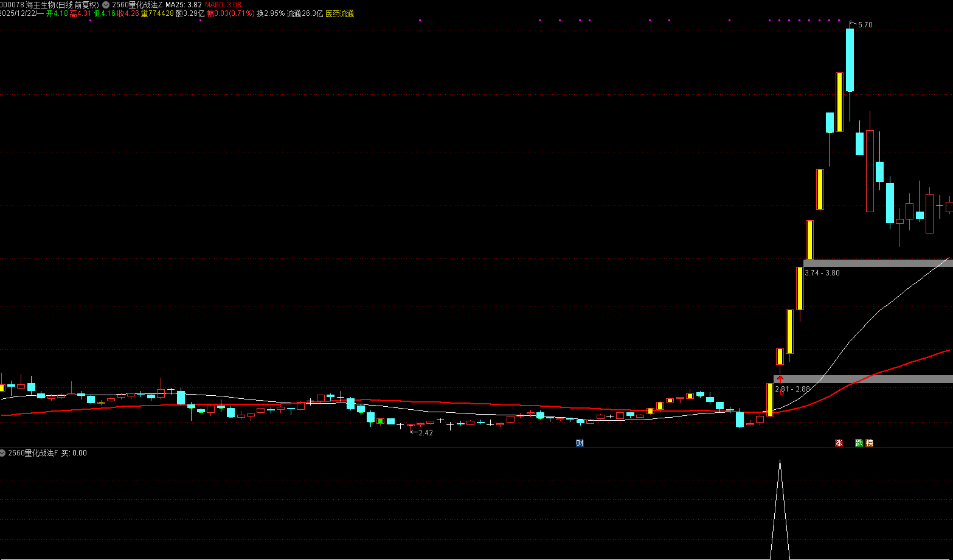Click the small red B buy marker

(x=782, y=393)
